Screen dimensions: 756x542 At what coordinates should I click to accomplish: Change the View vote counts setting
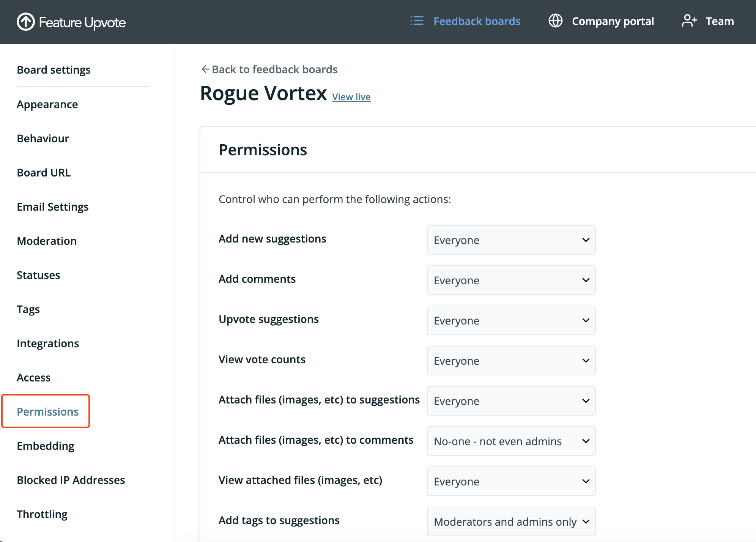coord(511,361)
